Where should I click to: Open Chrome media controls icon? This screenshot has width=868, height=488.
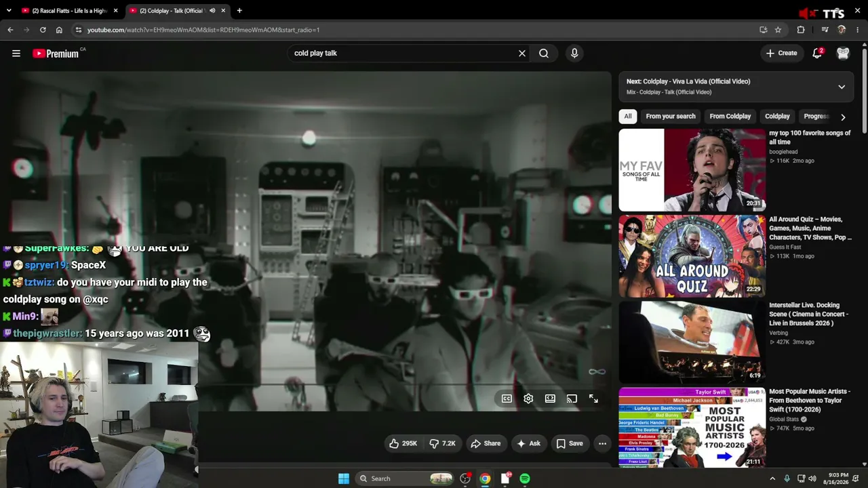825,30
